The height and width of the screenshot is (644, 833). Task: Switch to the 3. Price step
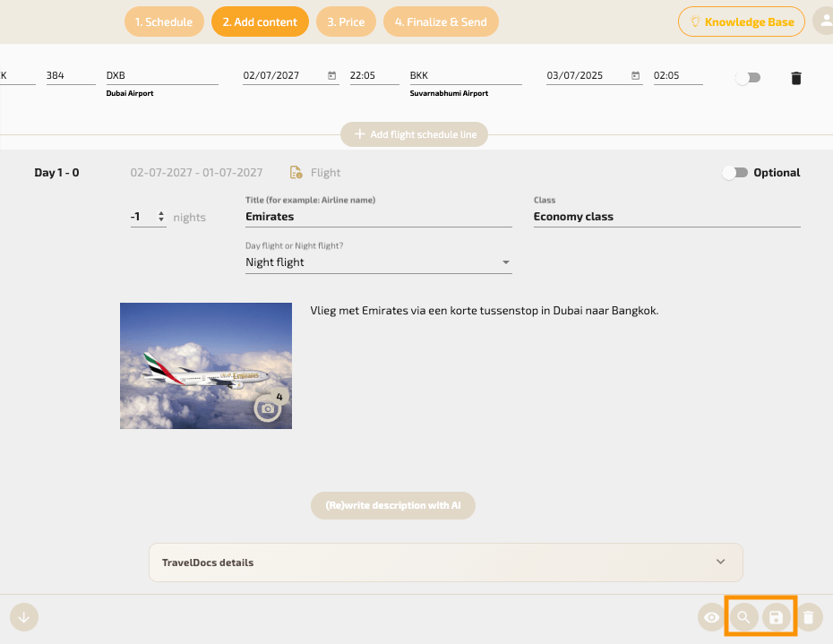[x=346, y=21]
